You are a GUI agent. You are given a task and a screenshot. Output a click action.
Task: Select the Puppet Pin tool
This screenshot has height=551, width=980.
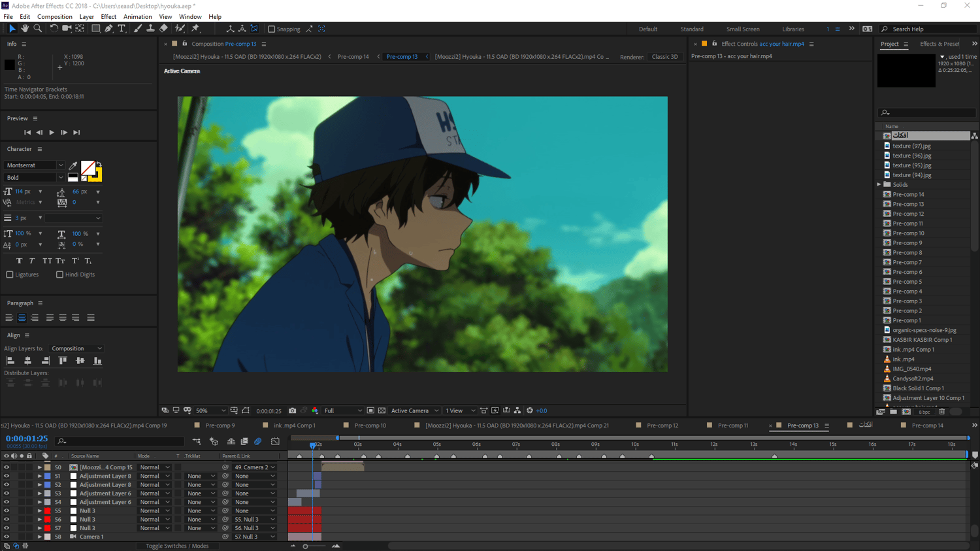click(195, 29)
